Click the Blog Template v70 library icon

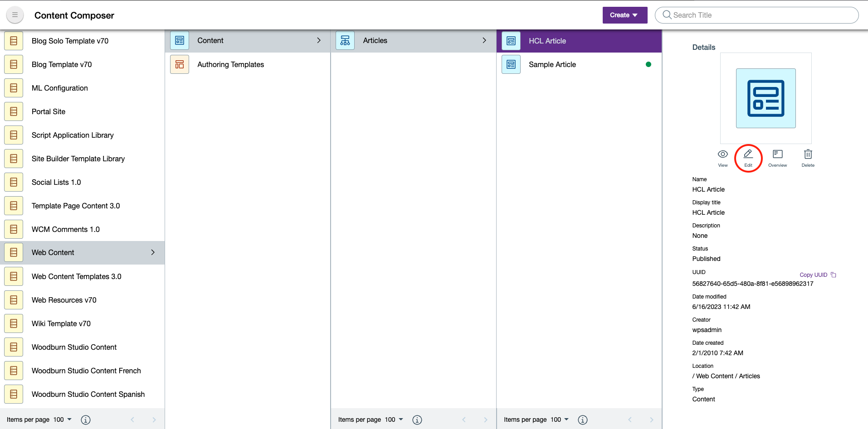(x=14, y=64)
